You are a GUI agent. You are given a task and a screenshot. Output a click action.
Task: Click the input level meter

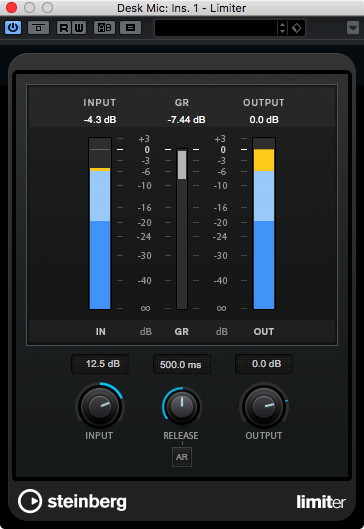[x=100, y=223]
